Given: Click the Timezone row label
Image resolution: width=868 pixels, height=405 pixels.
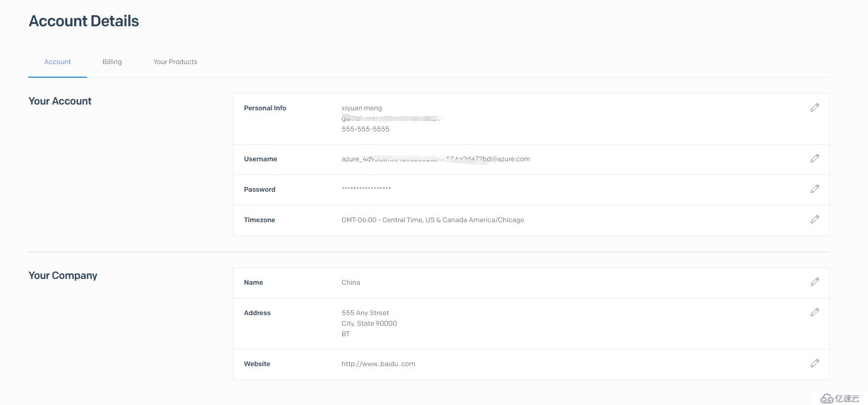Looking at the screenshot, I should click(x=259, y=220).
